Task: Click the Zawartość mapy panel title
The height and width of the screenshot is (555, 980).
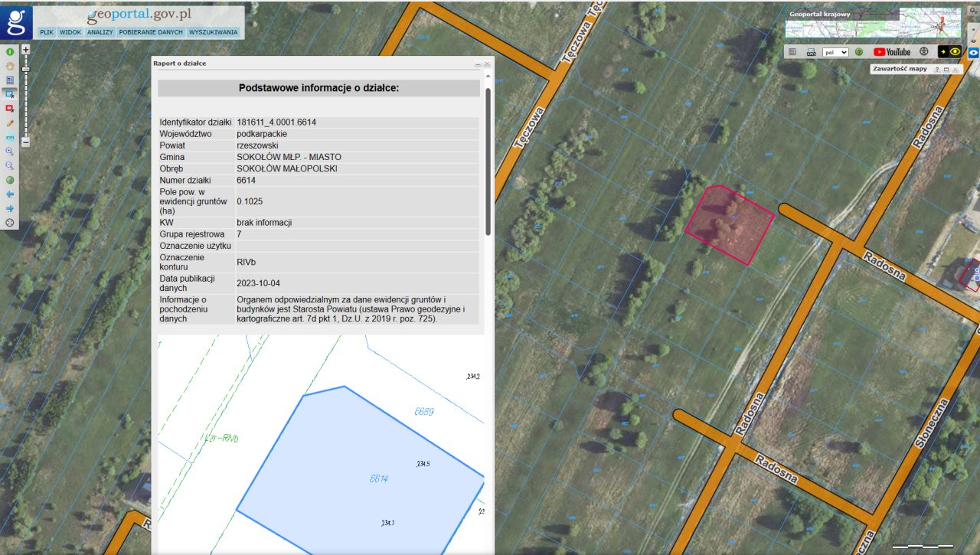Action: pyautogui.click(x=900, y=69)
